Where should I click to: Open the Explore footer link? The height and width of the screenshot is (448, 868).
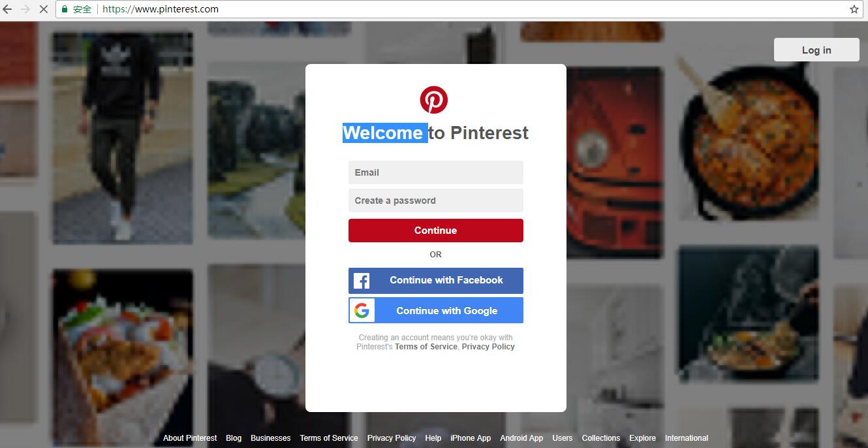tap(643, 438)
